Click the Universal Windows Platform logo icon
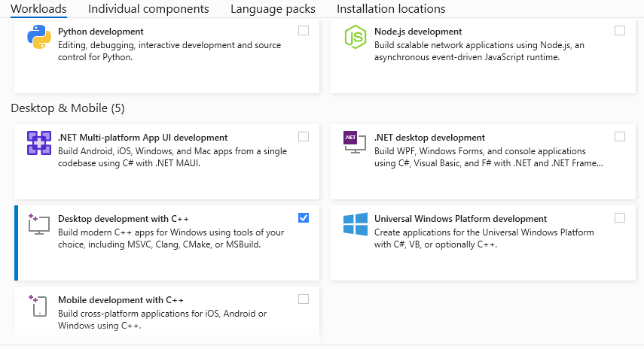Screen dimensions: 644x349 [x=355, y=224]
